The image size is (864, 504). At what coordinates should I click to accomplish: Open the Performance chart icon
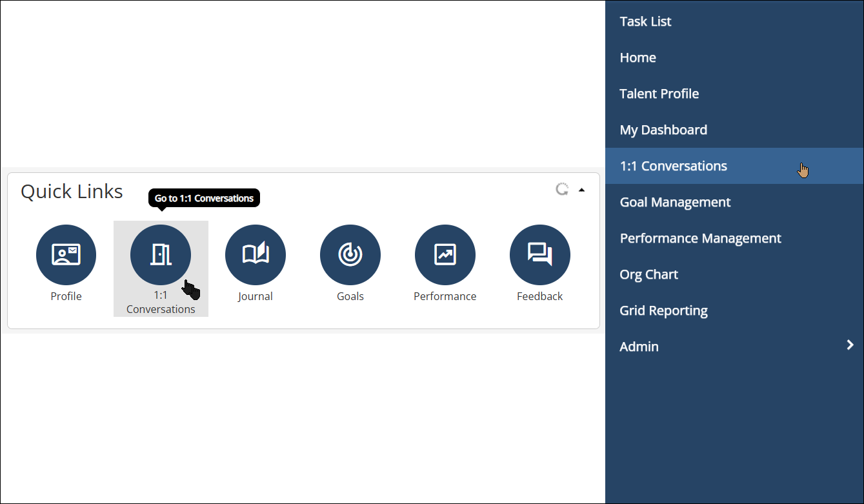[445, 255]
